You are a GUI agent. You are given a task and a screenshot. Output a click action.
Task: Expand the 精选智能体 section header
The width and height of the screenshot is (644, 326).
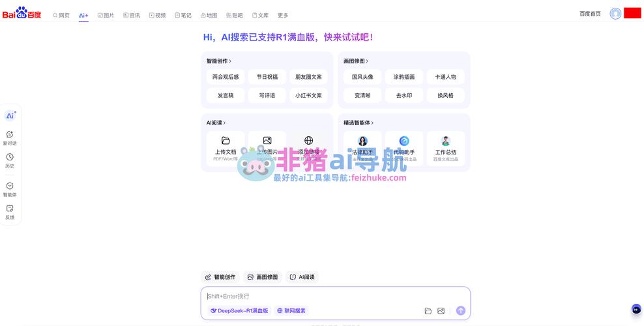pyautogui.click(x=359, y=123)
